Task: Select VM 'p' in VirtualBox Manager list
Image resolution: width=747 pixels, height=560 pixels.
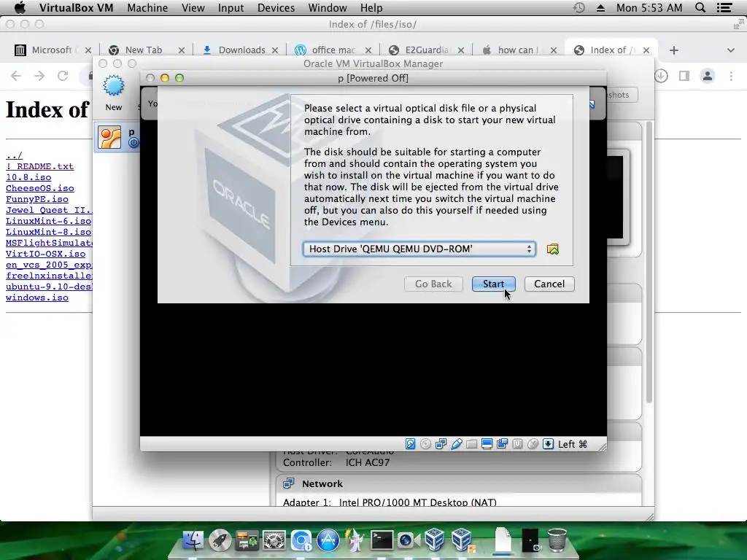Action: 117,138
